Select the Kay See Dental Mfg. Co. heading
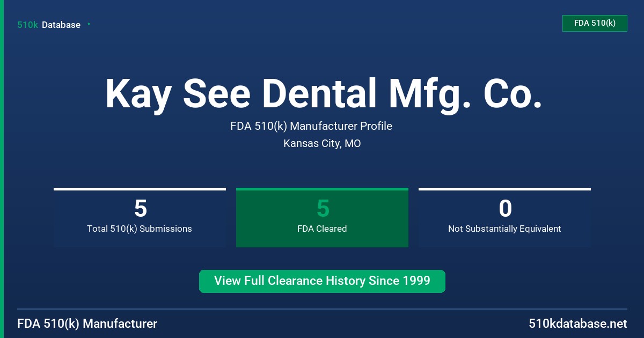The width and height of the screenshot is (644, 338). (323, 93)
